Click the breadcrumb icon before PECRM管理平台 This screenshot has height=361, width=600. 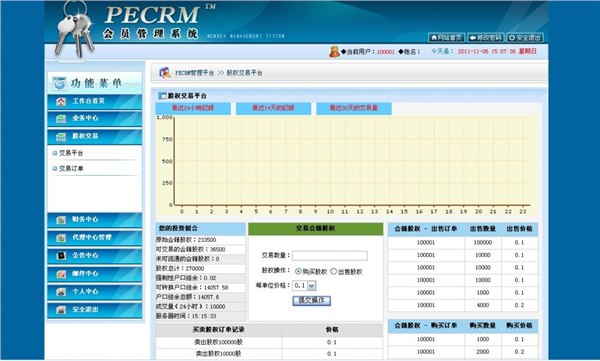(x=165, y=72)
